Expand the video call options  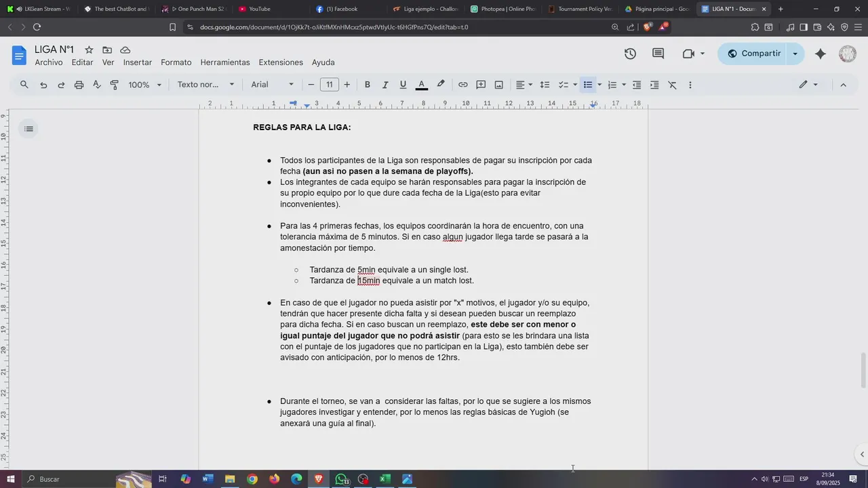[x=703, y=54]
